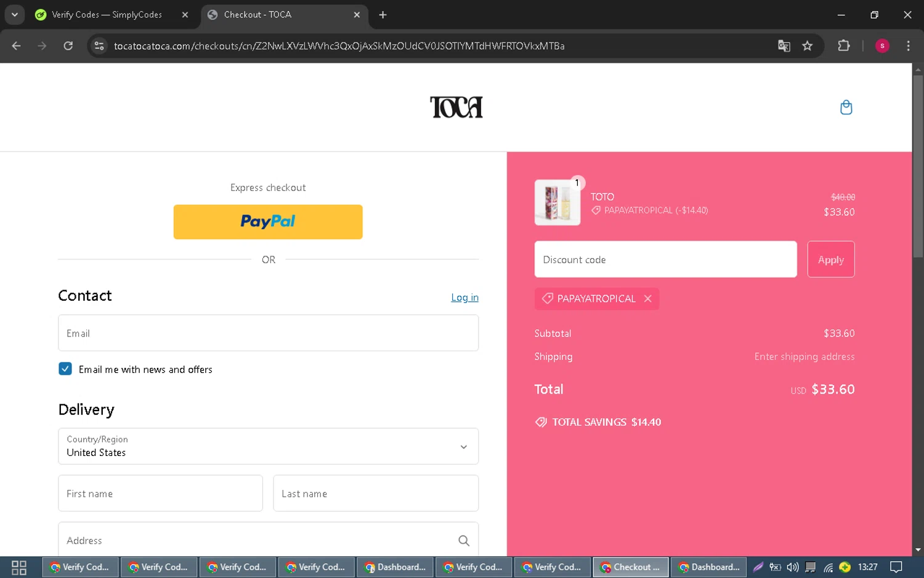Click the browser forward arrow

pos(42,46)
